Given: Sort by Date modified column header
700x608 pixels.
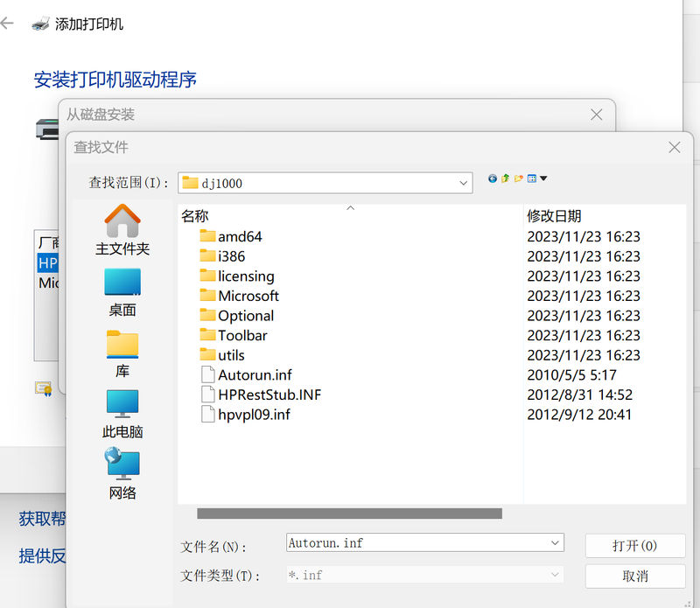Looking at the screenshot, I should [554, 215].
